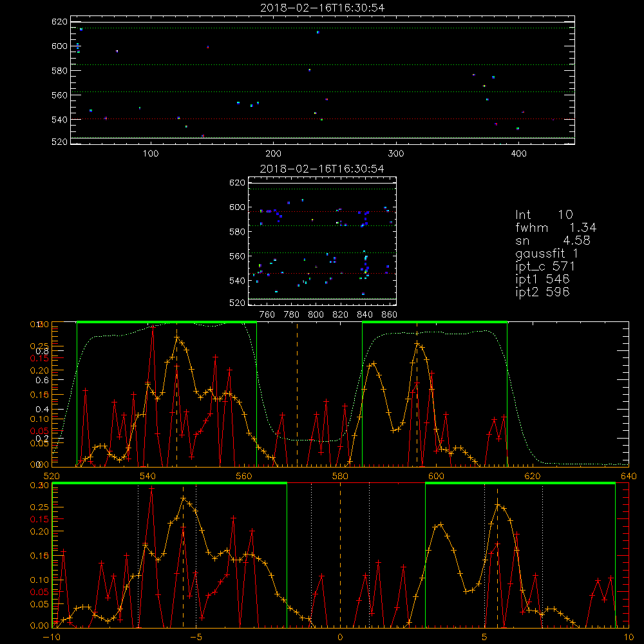The width and height of the screenshot is (644, 644).
Task: Click x-axis label '-5' on bottom plot
Action: [196, 638]
